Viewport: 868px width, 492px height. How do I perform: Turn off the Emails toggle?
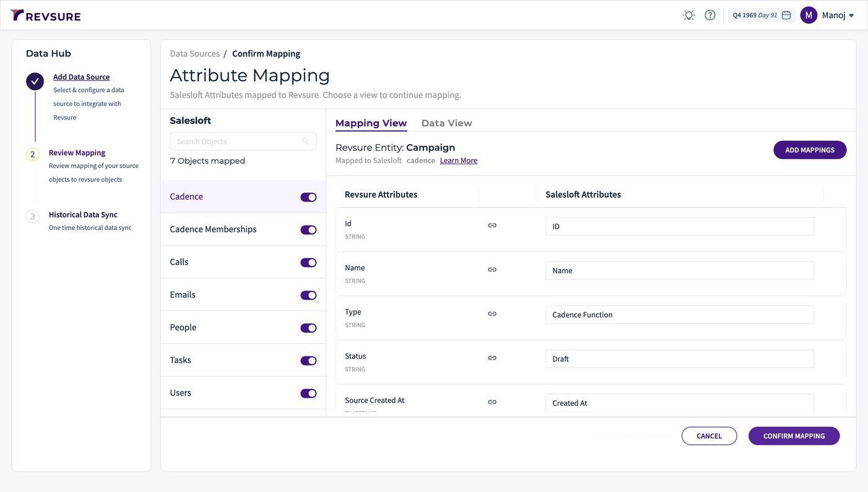click(x=309, y=296)
